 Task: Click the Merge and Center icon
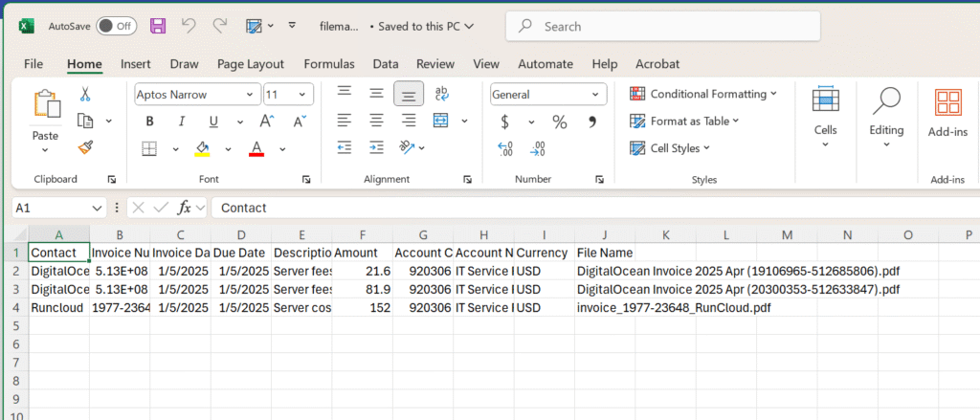441,120
